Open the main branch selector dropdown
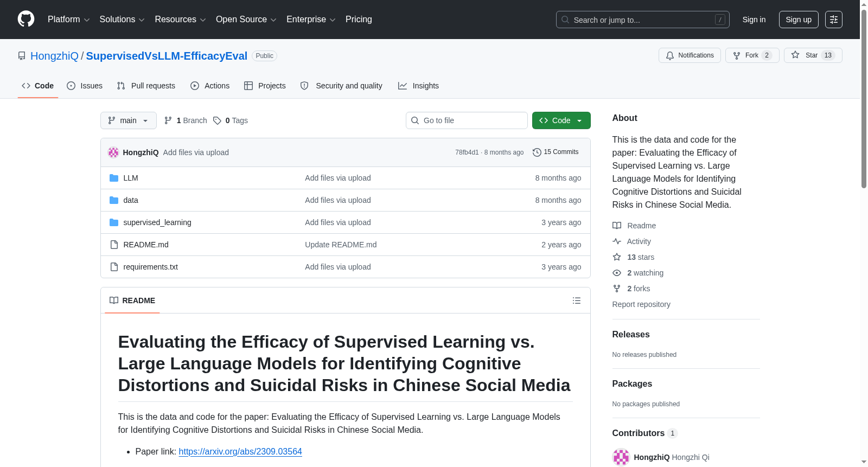 [129, 120]
